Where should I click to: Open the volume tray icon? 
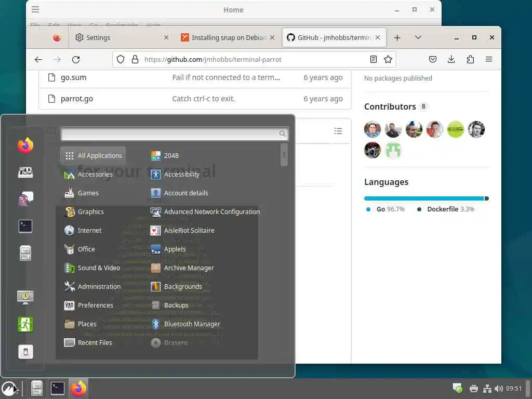pos(498,389)
